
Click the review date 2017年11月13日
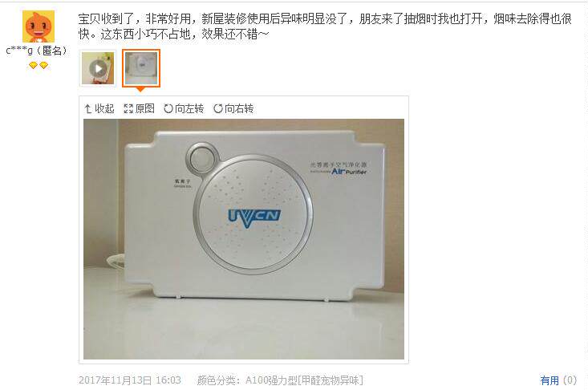pos(116,380)
